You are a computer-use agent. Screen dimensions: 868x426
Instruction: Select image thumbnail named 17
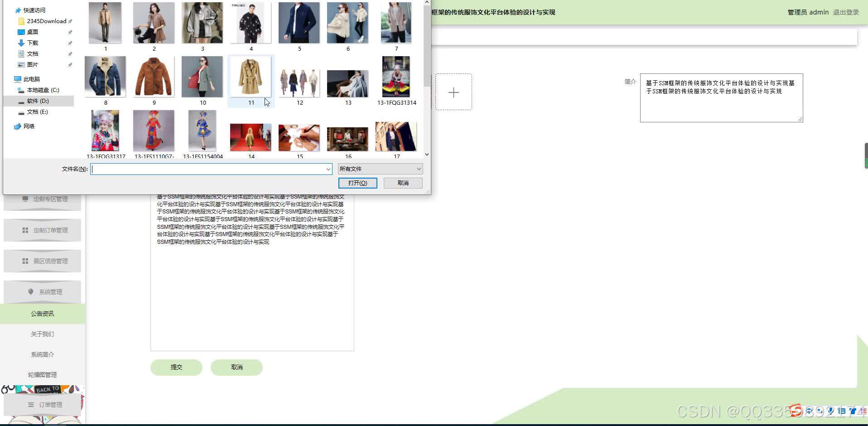[x=396, y=136]
